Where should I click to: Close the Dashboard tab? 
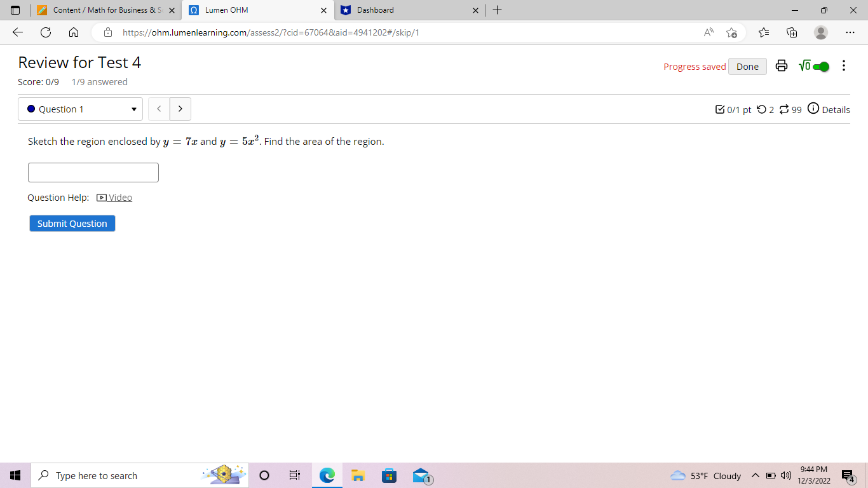(x=475, y=10)
